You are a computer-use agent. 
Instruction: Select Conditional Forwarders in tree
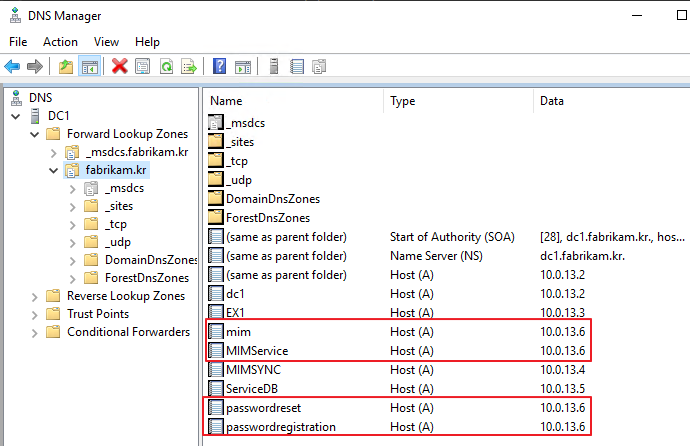click(128, 332)
